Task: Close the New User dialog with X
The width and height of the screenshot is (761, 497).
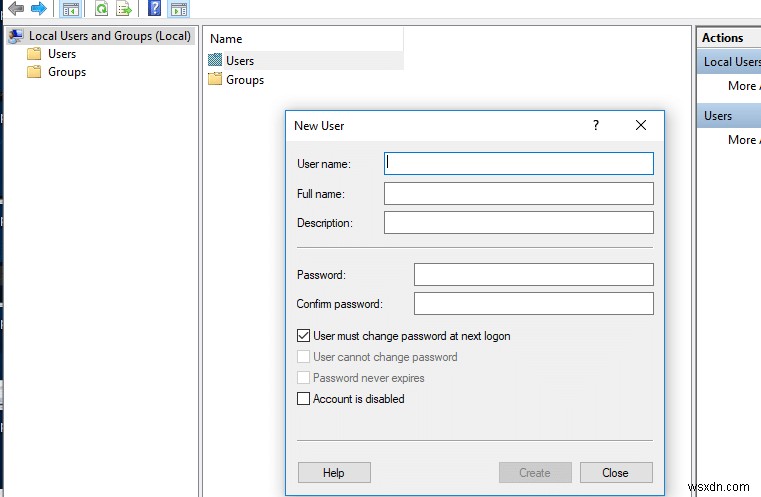Action: pos(641,125)
